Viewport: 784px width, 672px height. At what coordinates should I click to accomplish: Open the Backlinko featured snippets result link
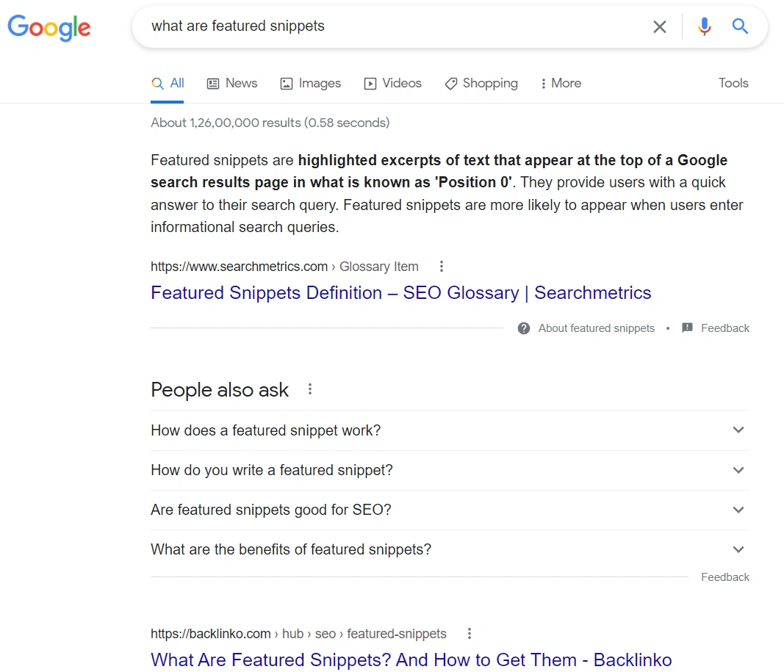411,660
